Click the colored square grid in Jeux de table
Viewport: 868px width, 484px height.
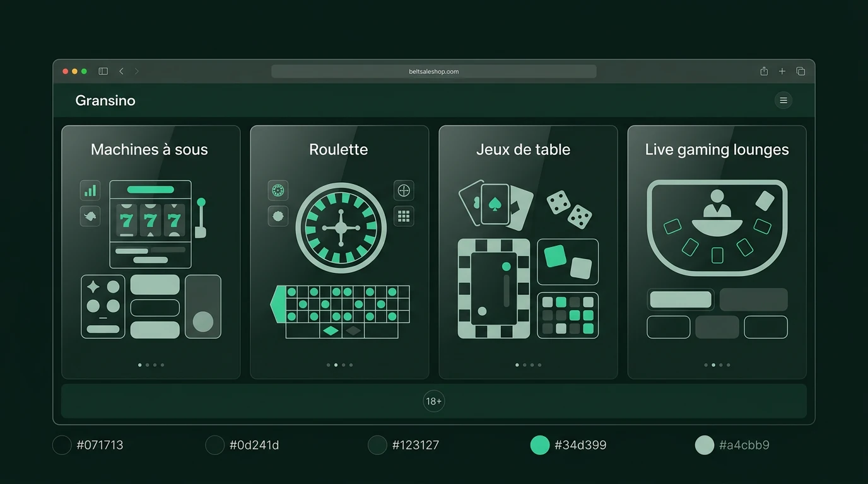tap(568, 315)
